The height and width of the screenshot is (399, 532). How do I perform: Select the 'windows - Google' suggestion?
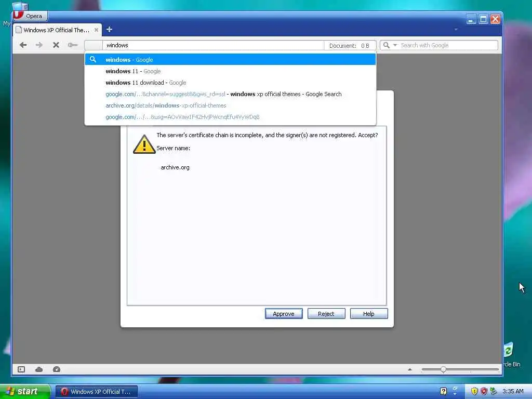point(230,59)
